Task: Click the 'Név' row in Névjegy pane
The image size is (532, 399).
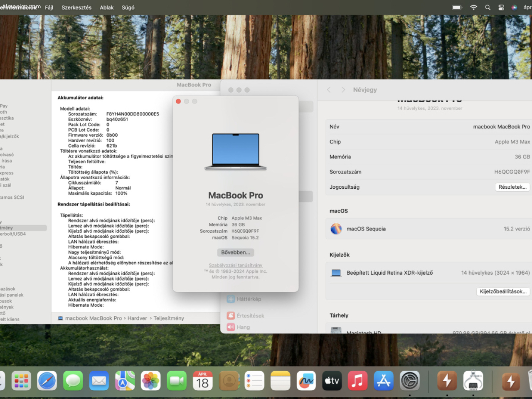Action: click(430, 127)
